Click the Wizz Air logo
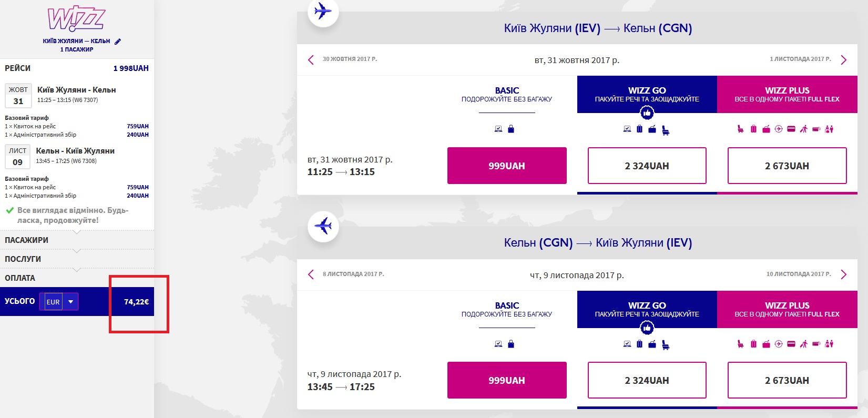 pos(76,19)
